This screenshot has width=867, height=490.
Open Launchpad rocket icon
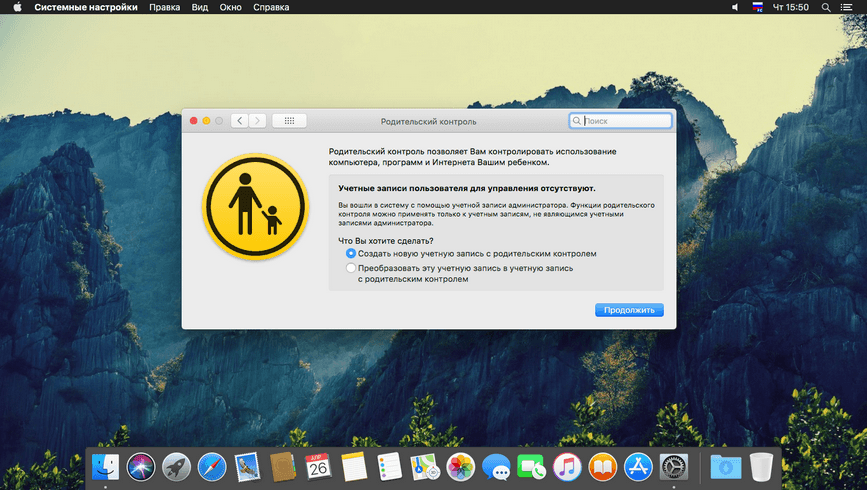point(176,467)
